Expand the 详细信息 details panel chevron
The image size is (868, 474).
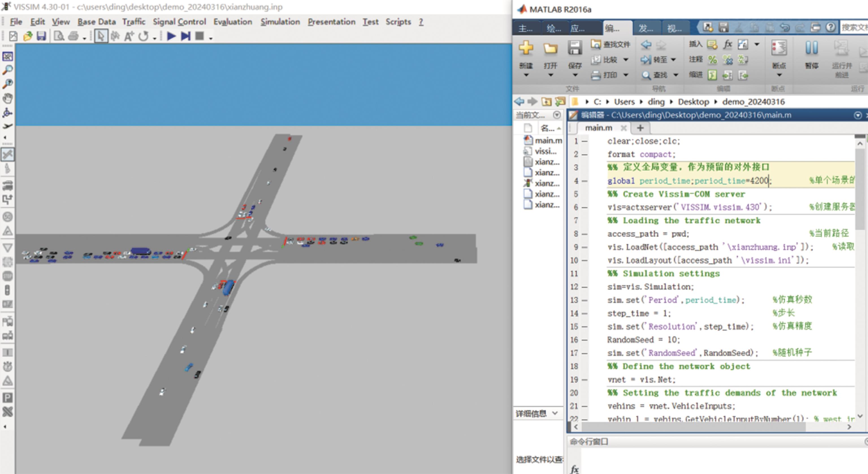point(555,413)
